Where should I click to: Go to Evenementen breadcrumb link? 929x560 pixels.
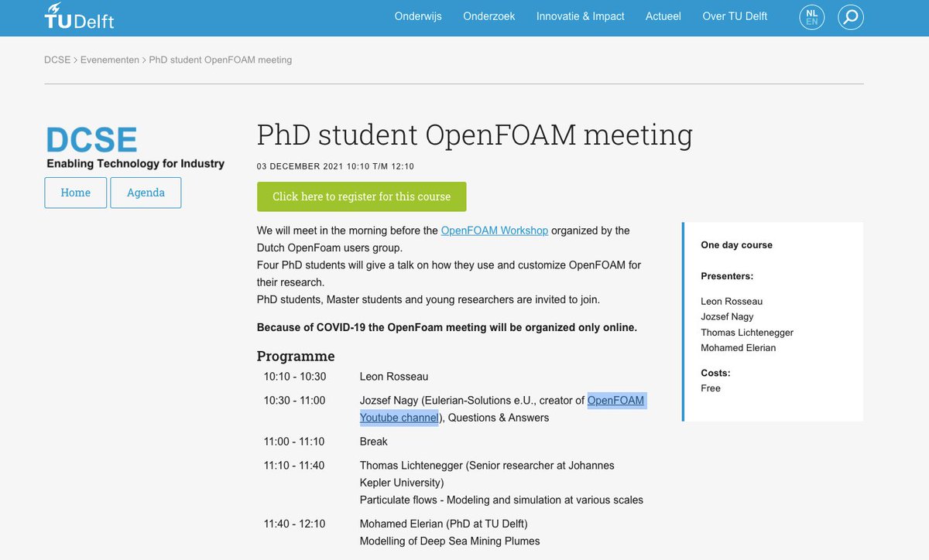110,60
